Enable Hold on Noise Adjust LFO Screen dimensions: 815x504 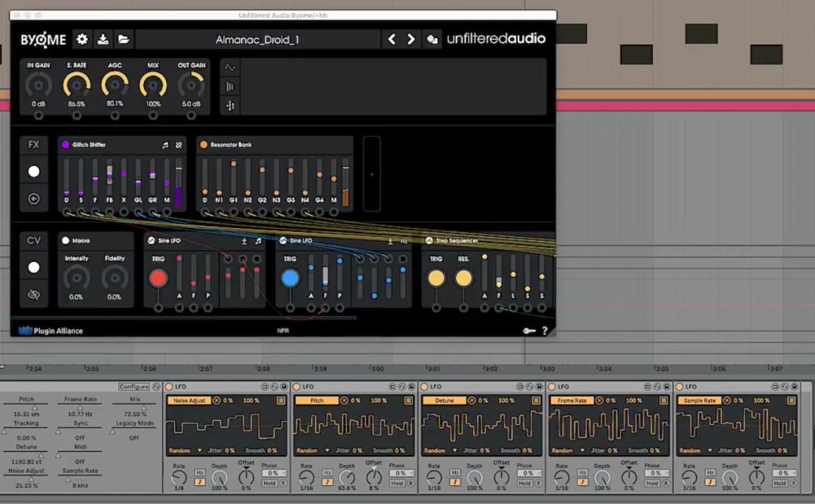point(269,483)
